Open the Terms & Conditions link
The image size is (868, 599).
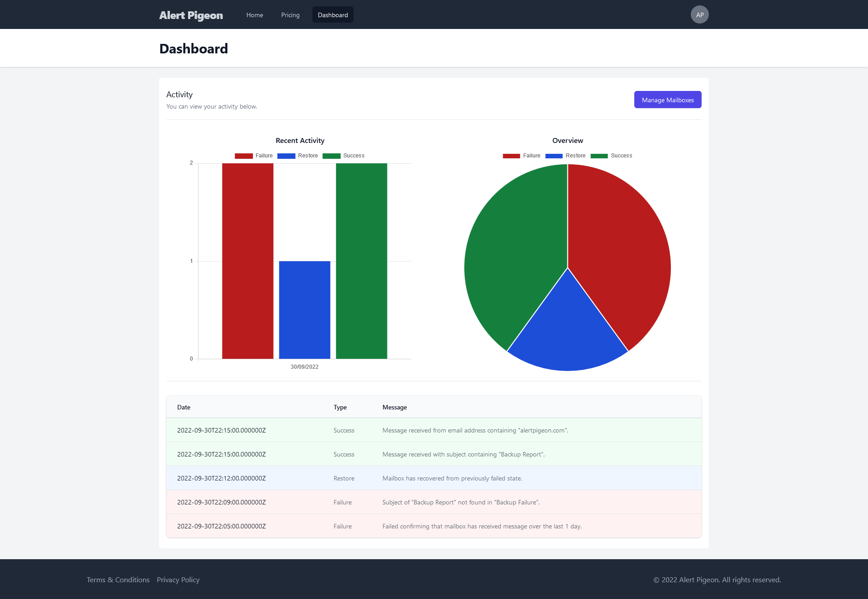[118, 580]
